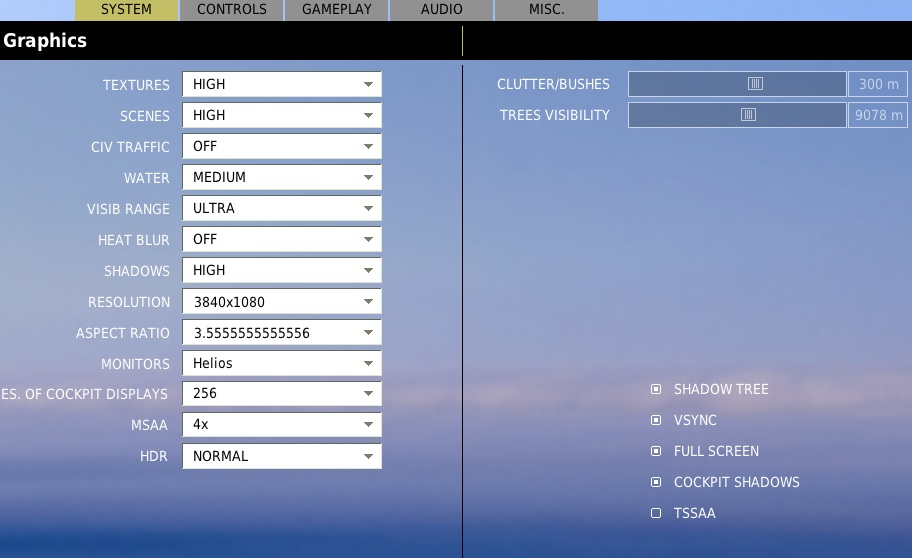
Task: Open the CONTROLS tab
Action: pyautogui.click(x=231, y=10)
